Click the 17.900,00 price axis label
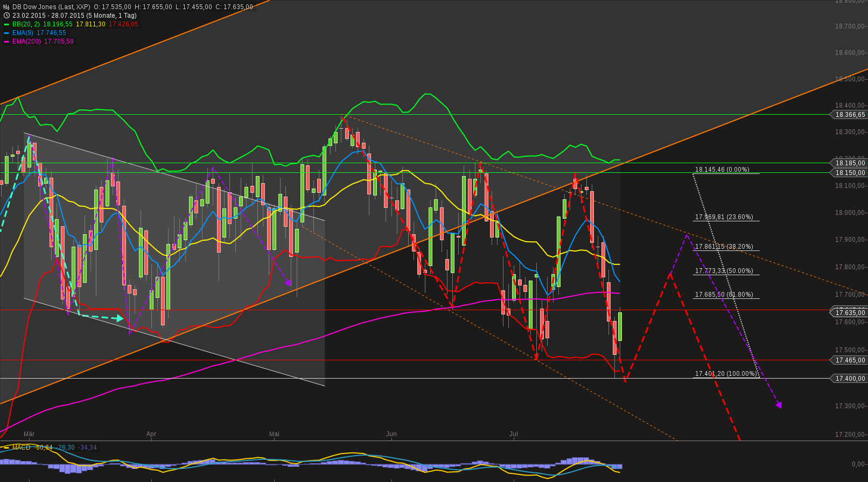Viewport: 868px width, 482px height. (850, 240)
